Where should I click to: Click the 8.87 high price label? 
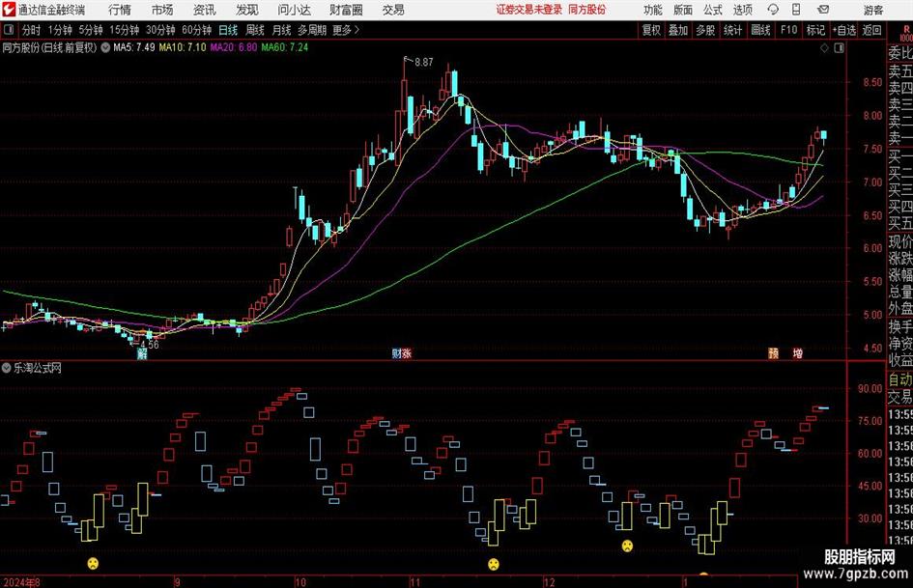click(424, 63)
